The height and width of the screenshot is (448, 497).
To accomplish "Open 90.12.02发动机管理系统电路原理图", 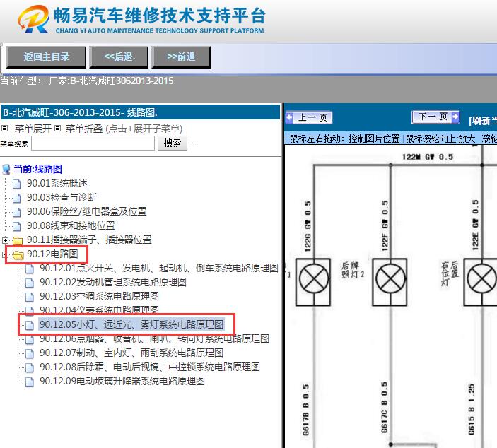I will coord(113,282).
